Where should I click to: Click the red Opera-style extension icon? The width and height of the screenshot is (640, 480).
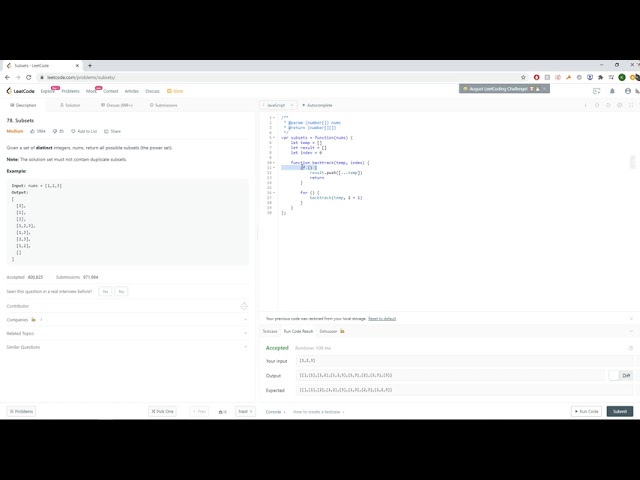(536, 77)
